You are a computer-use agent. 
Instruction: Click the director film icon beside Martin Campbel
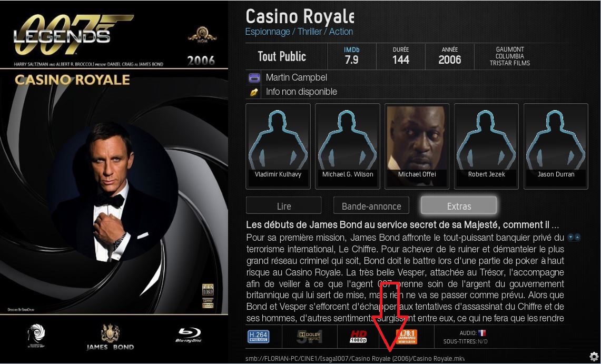(x=254, y=78)
